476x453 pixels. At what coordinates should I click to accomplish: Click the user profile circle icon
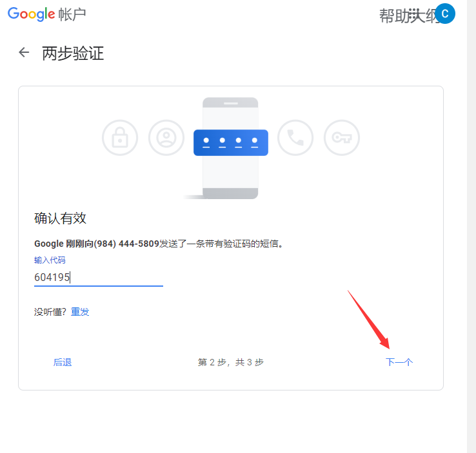[166, 138]
